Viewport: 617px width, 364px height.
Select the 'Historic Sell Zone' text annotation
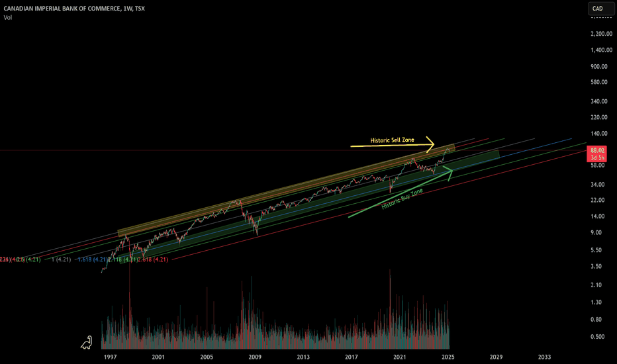coord(392,140)
